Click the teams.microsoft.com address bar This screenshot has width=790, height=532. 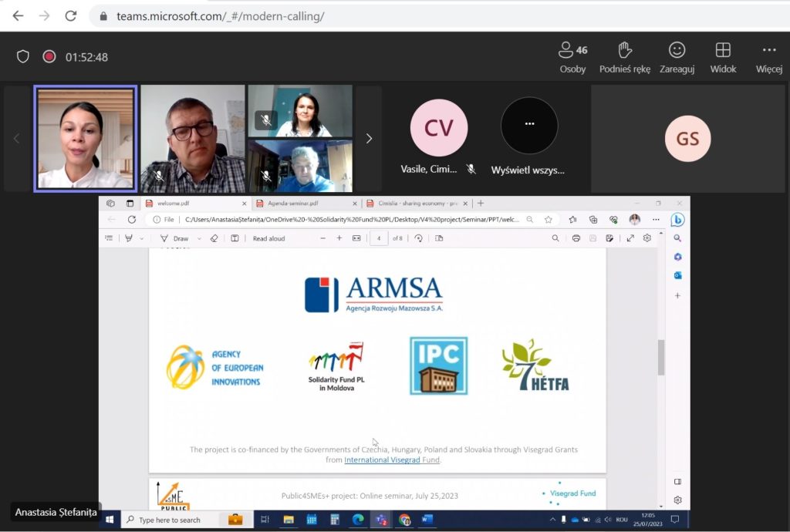(438, 16)
